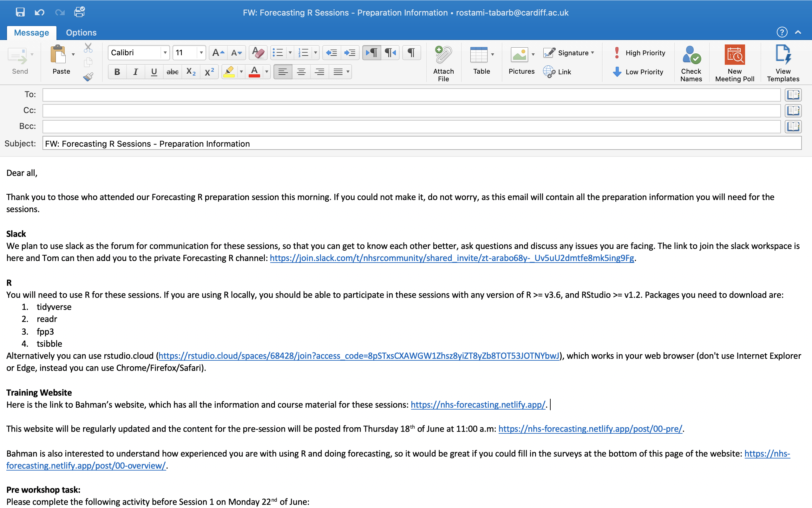Screen dimensions: 812x508
Task: Decrease font size with the A-down icon
Action: click(x=237, y=53)
